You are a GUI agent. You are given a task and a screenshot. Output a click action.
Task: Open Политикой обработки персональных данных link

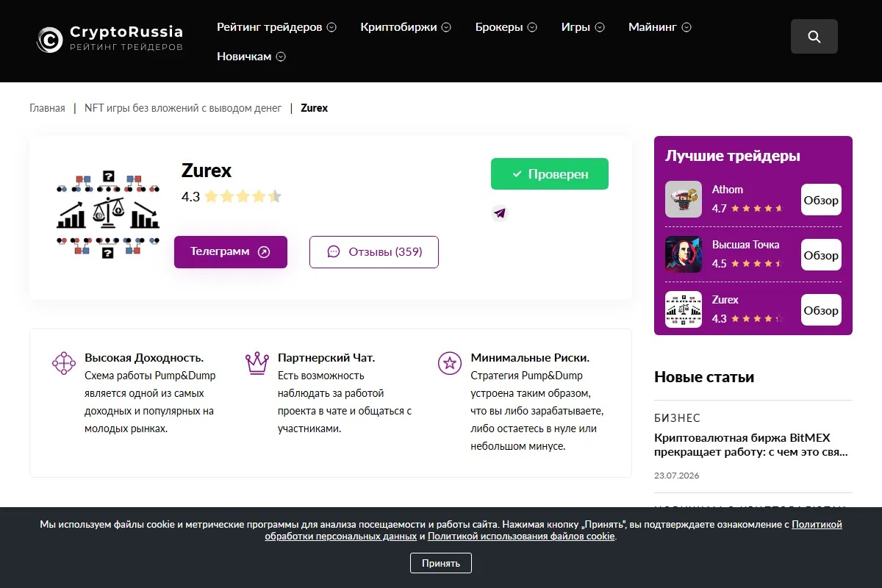pyautogui.click(x=553, y=531)
